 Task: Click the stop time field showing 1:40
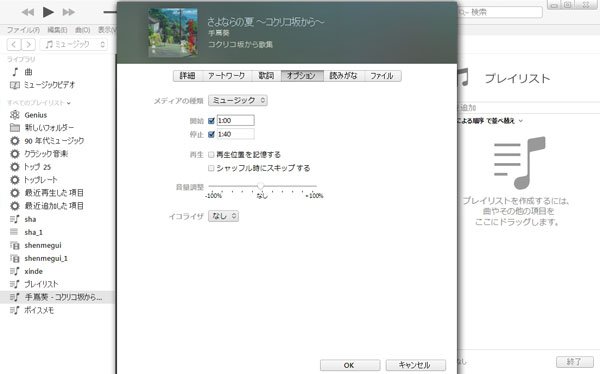235,134
